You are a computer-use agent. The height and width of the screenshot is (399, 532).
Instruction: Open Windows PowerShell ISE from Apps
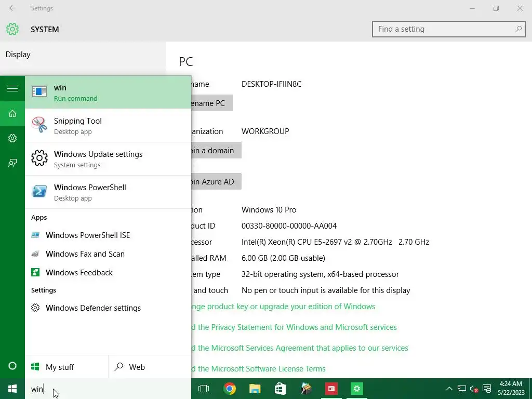[108, 235]
